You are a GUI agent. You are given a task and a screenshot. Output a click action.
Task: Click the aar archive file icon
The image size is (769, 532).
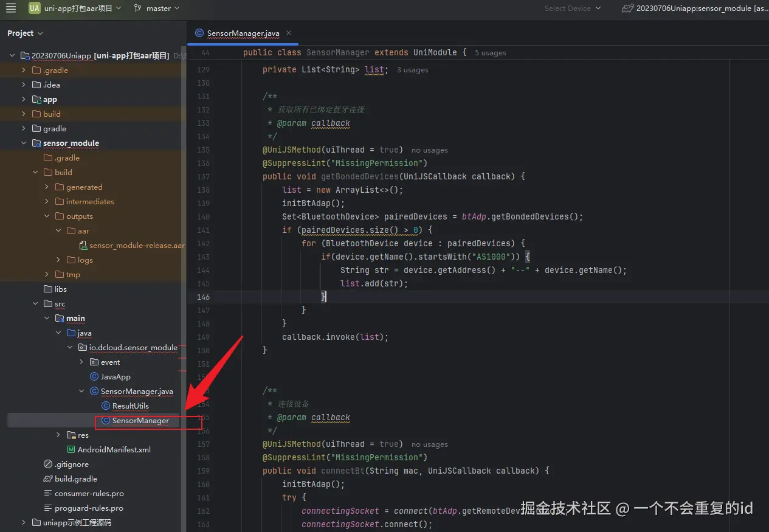(x=83, y=245)
